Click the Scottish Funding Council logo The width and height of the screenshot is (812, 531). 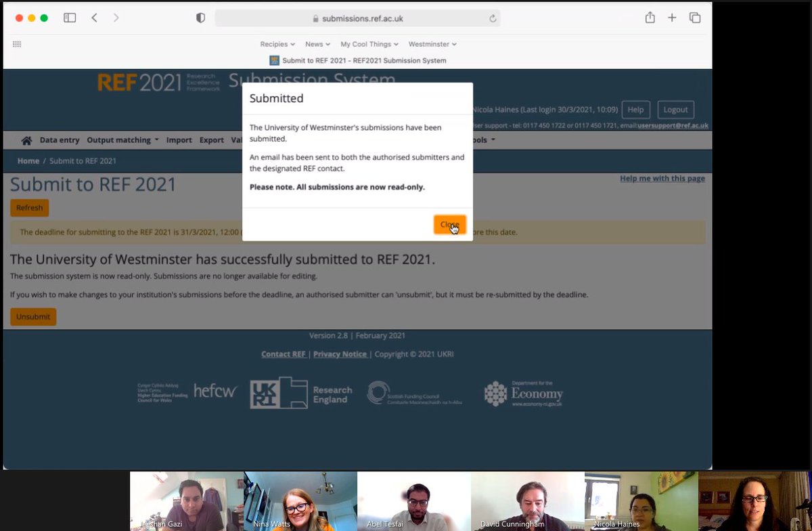pos(414,393)
